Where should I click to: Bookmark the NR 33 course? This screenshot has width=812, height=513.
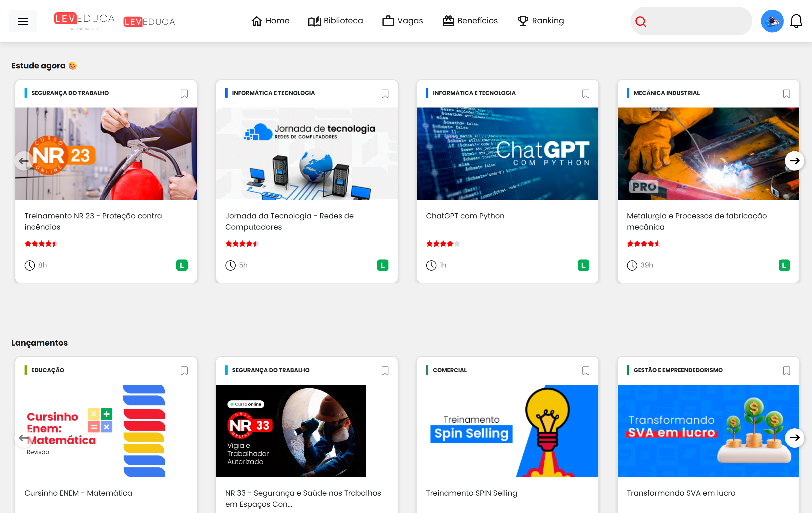coord(385,370)
